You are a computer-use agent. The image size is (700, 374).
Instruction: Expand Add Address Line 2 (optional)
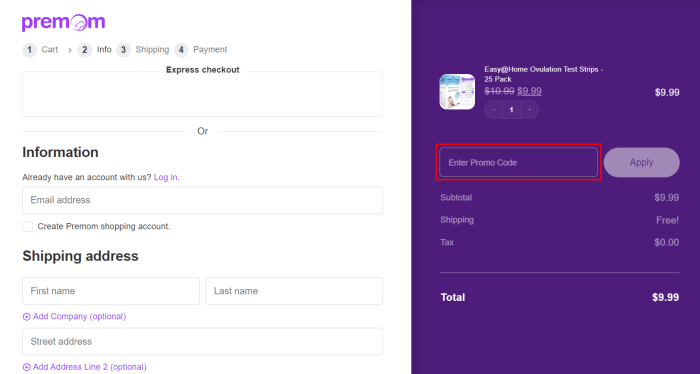(84, 367)
